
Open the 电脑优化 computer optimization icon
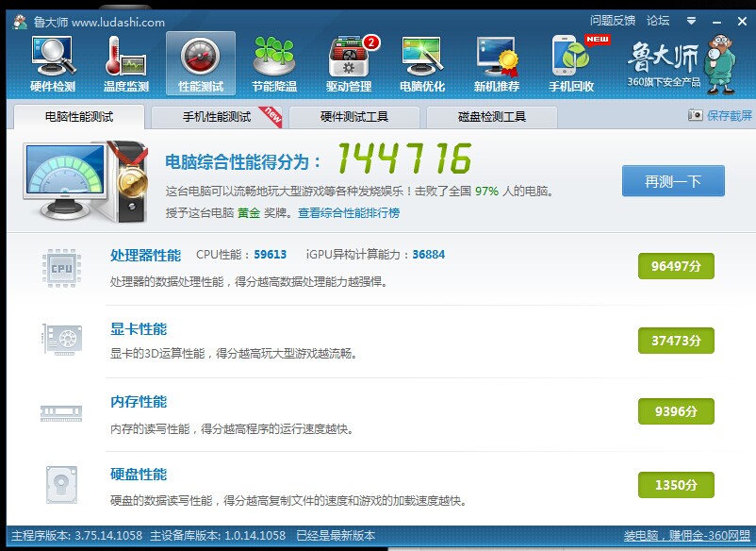pos(422,64)
